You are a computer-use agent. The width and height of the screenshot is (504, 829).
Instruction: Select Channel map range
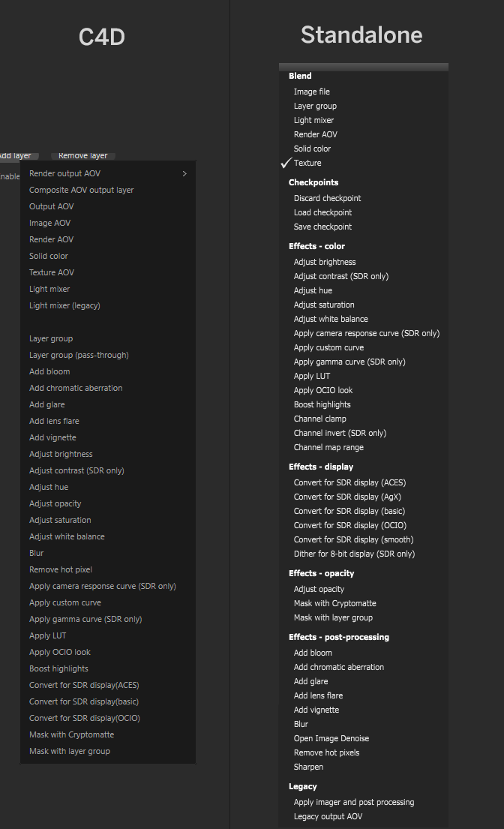328,447
